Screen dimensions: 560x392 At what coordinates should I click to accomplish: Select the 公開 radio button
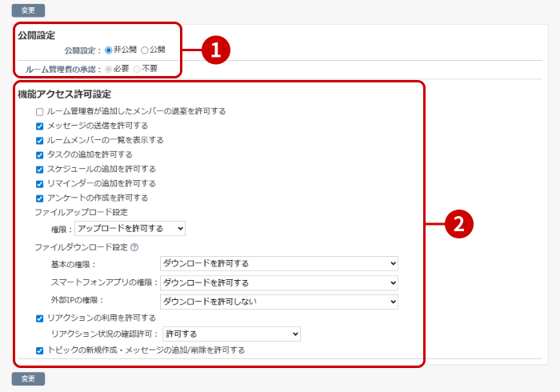point(145,50)
